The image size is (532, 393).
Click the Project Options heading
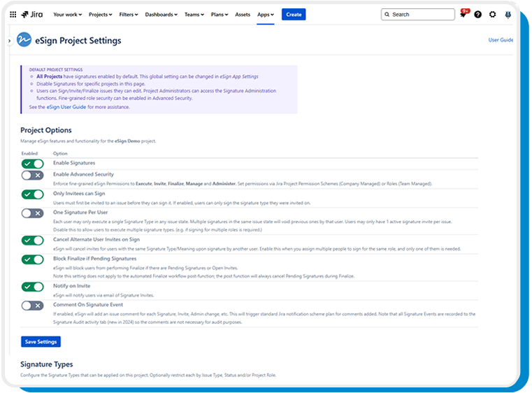coord(46,130)
